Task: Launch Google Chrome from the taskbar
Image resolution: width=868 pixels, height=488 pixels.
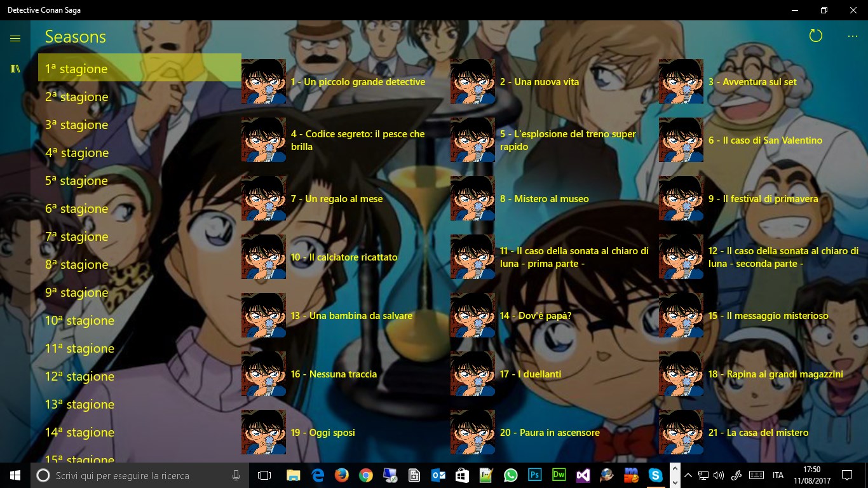Action: click(366, 475)
